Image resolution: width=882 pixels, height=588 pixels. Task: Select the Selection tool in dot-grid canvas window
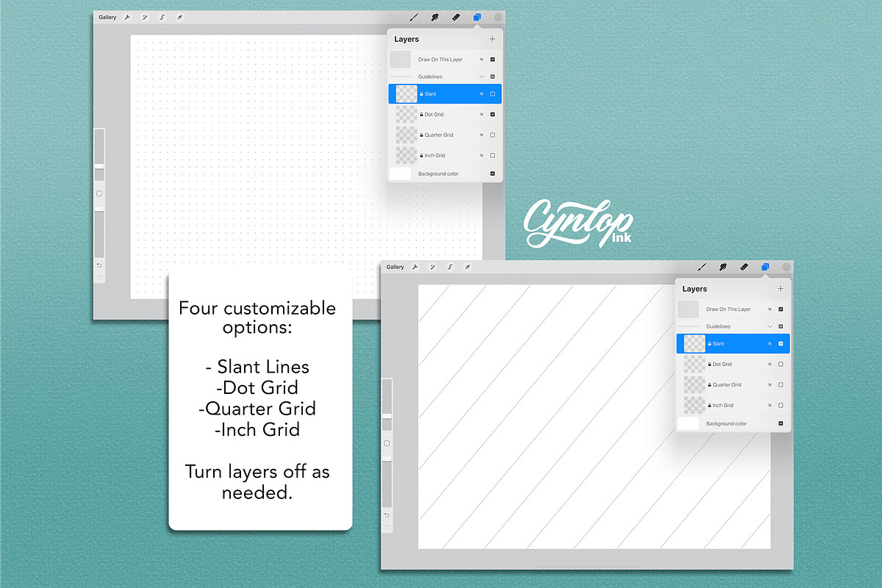click(162, 17)
